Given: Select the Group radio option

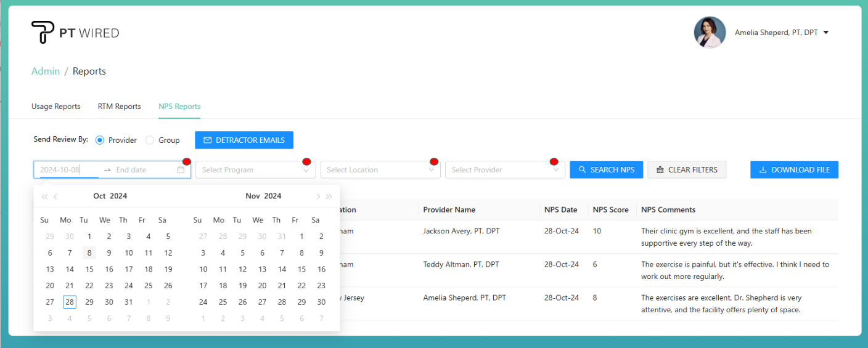Looking at the screenshot, I should 150,140.
